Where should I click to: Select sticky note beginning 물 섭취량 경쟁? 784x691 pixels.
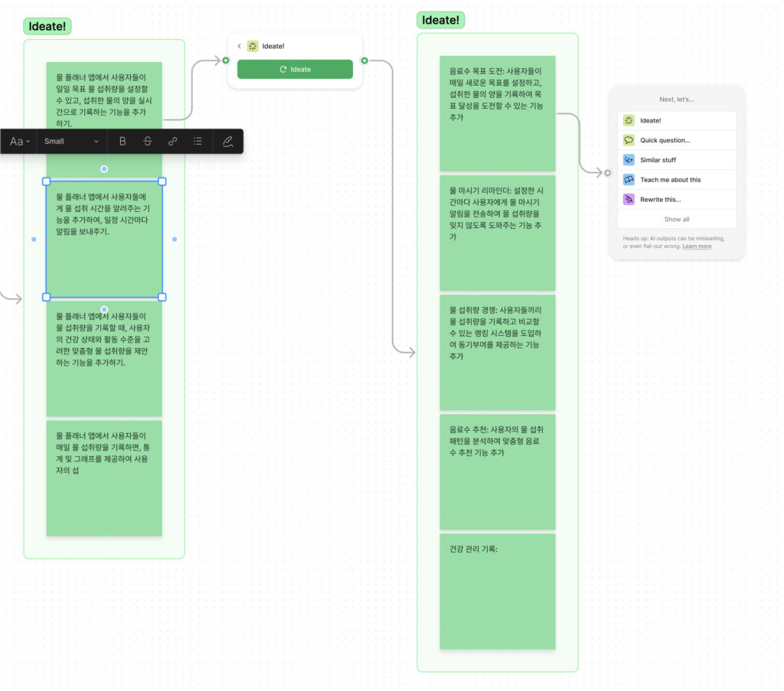498,352
